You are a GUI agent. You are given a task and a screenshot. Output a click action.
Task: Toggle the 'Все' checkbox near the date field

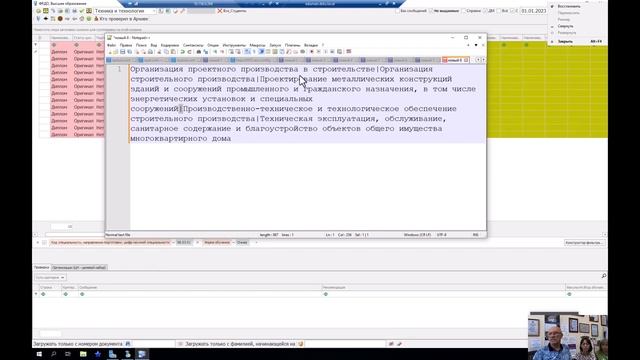(498, 11)
